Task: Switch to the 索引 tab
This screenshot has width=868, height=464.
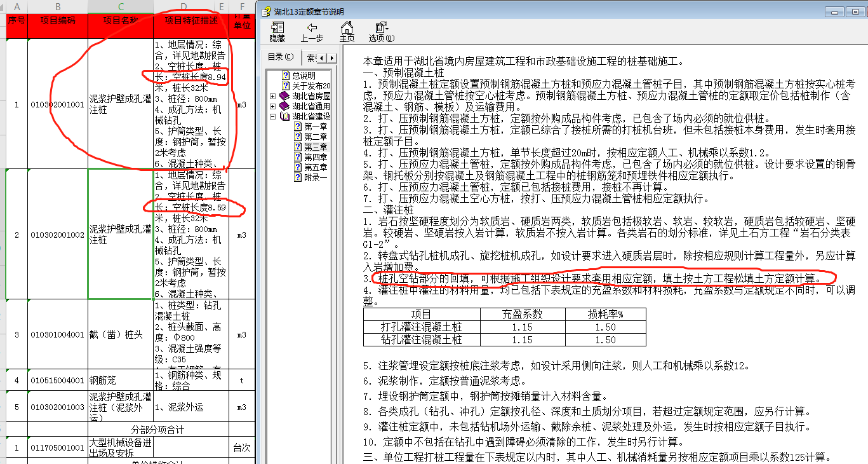Action: 310,57
